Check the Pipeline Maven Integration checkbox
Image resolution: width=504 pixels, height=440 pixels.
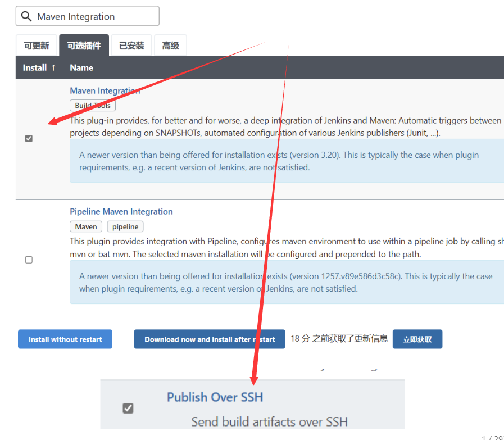pos(29,260)
